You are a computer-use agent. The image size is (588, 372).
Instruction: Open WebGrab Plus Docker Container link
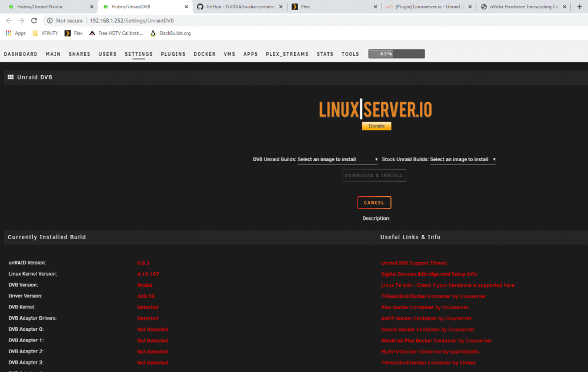pos(436,340)
